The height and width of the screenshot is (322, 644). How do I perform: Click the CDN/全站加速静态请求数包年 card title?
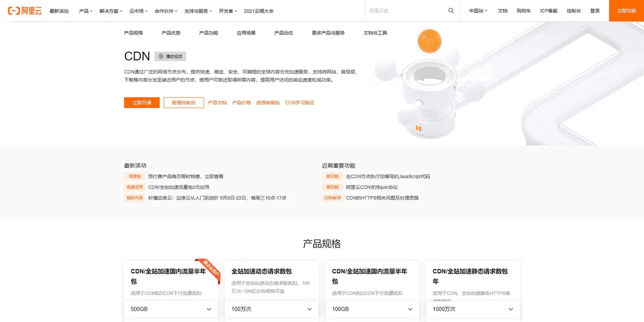[x=470, y=276]
